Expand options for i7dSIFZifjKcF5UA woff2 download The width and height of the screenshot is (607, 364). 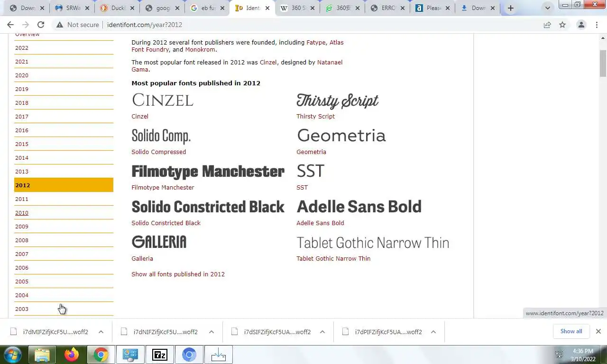pyautogui.click(x=322, y=332)
